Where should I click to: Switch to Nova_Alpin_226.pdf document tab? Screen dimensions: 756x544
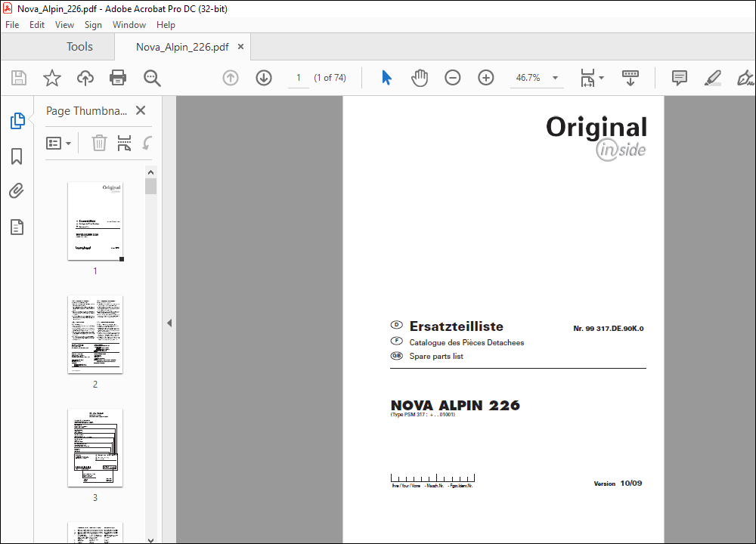(x=182, y=47)
